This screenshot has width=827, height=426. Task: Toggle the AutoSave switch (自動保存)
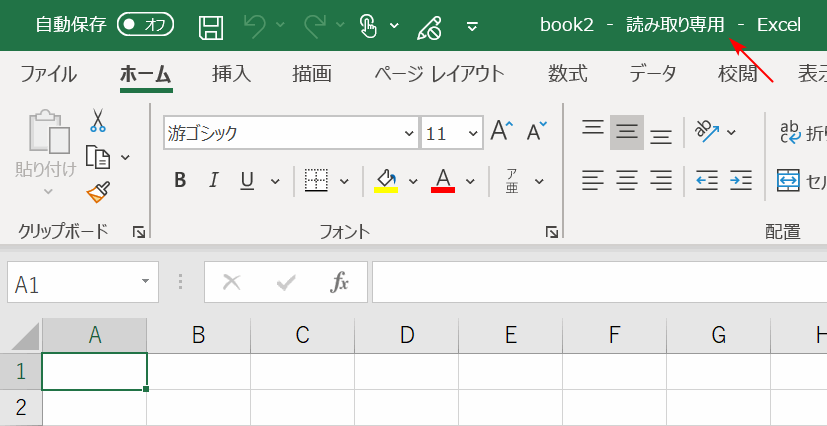click(146, 25)
